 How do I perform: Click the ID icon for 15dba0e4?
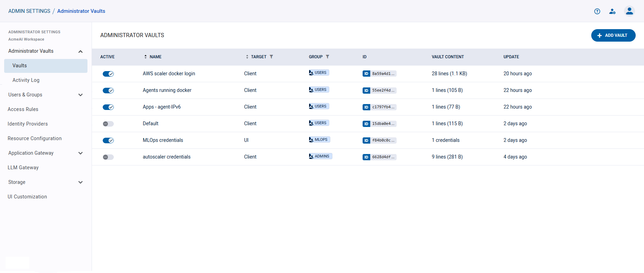coord(366,123)
